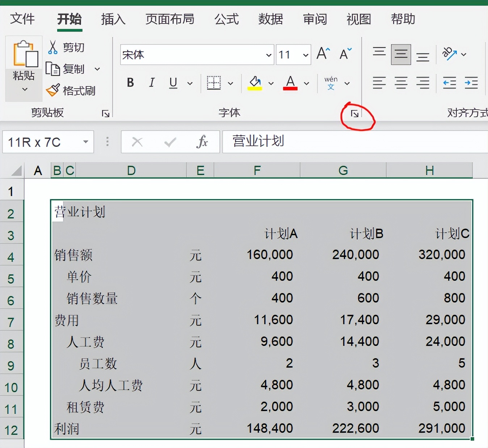The width and height of the screenshot is (488, 448).
Task: Open the Font group dialog launcher circled in red
Action: pos(356,113)
